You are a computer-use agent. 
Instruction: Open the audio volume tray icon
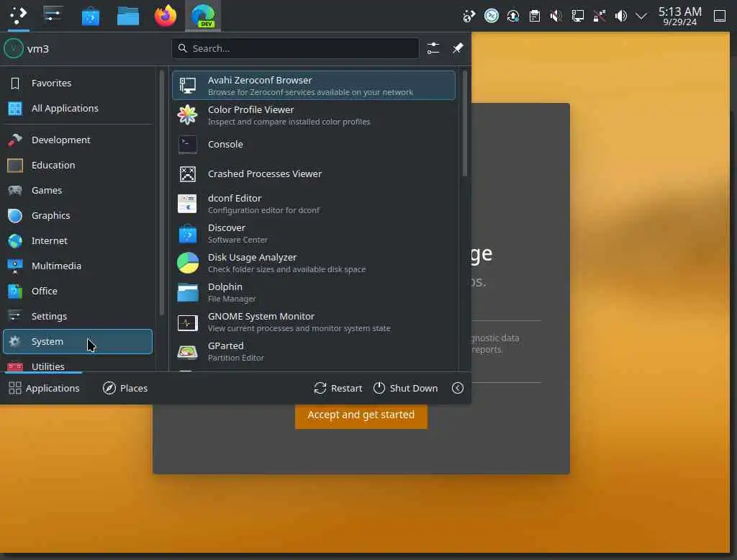coord(621,16)
